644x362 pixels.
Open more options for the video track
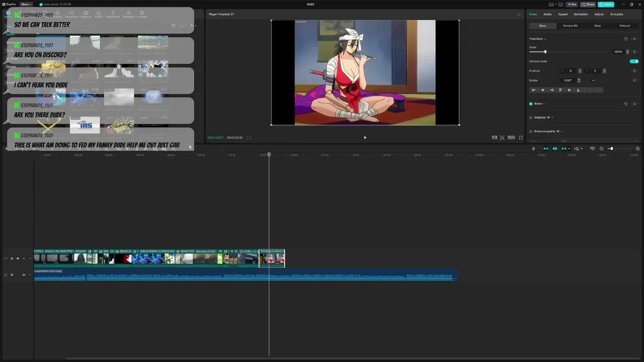pyautogui.click(x=30, y=258)
